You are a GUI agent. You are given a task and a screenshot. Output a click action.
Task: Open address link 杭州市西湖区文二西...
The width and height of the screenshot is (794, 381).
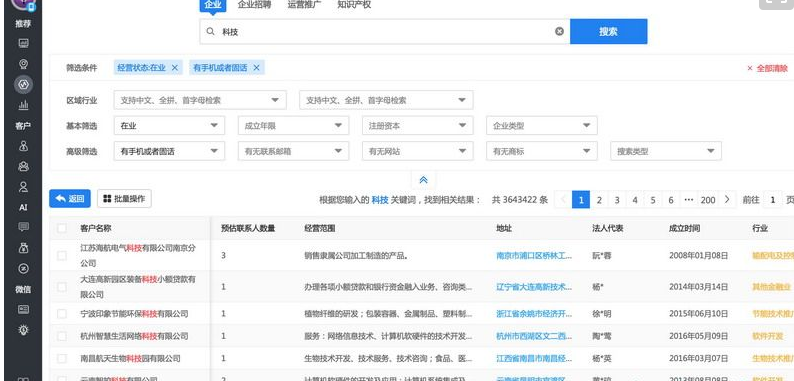pos(534,336)
